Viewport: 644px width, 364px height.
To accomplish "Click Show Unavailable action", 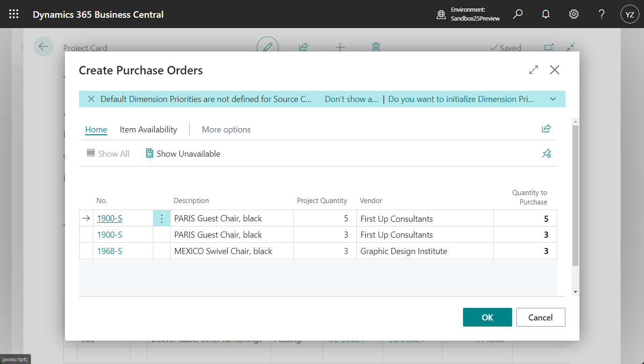I will click(183, 153).
